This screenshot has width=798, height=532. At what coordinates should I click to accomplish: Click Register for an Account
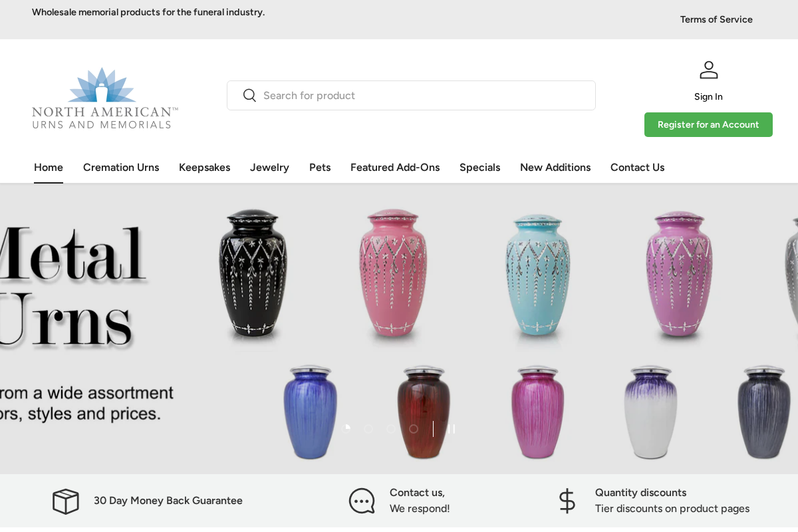[x=708, y=124]
